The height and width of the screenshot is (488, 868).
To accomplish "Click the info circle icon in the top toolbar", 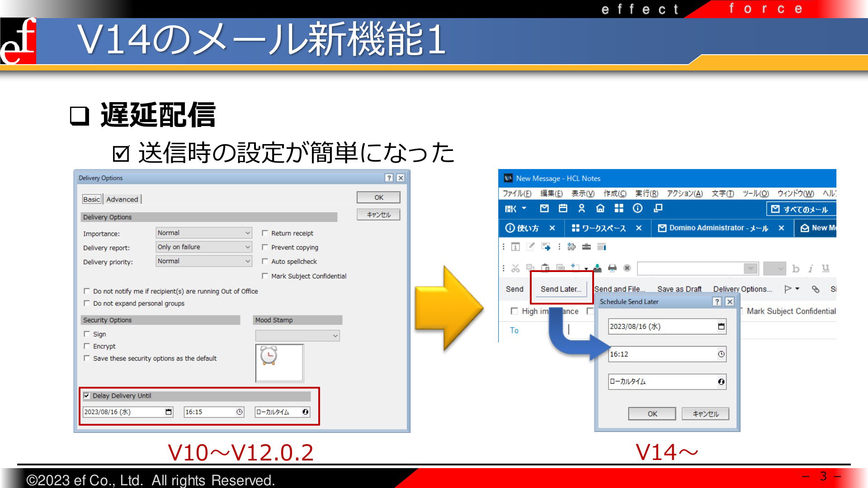I will coord(637,208).
